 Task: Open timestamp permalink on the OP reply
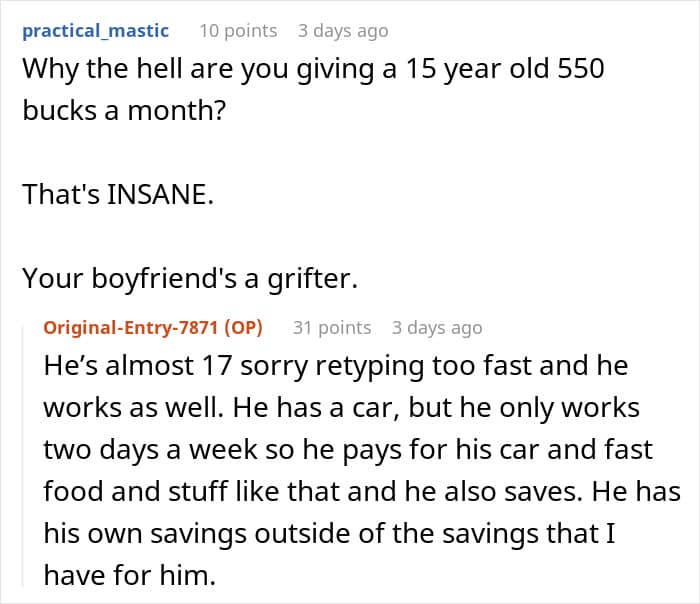[x=436, y=328]
